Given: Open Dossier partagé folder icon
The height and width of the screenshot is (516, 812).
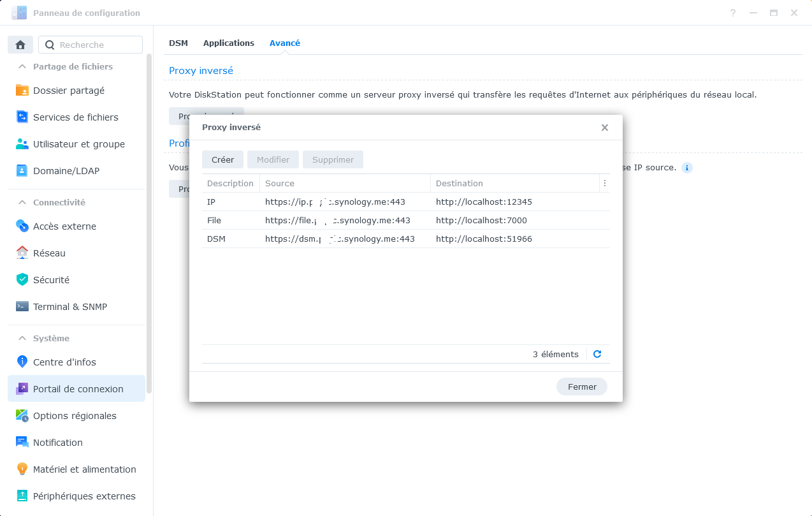Looking at the screenshot, I should tap(22, 91).
